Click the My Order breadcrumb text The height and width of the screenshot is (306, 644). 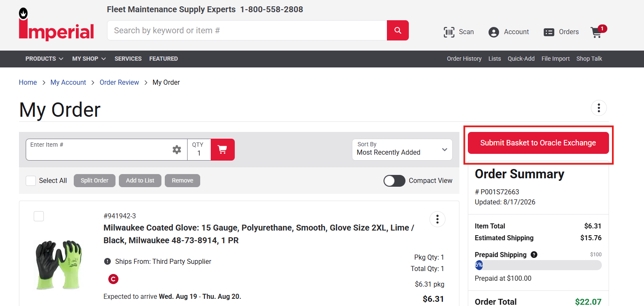coord(166,83)
